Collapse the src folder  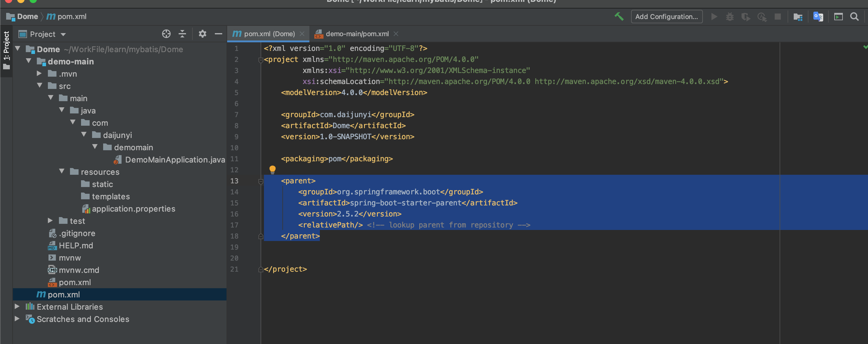click(x=40, y=86)
